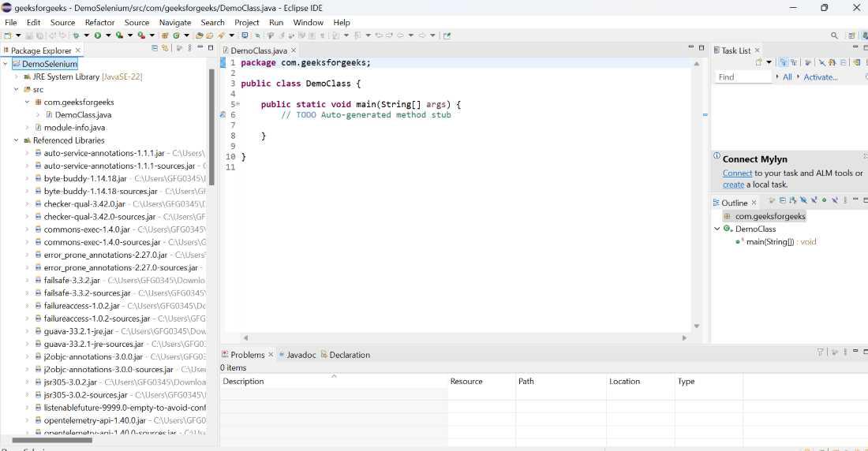Click the Find field in Task List

click(743, 77)
